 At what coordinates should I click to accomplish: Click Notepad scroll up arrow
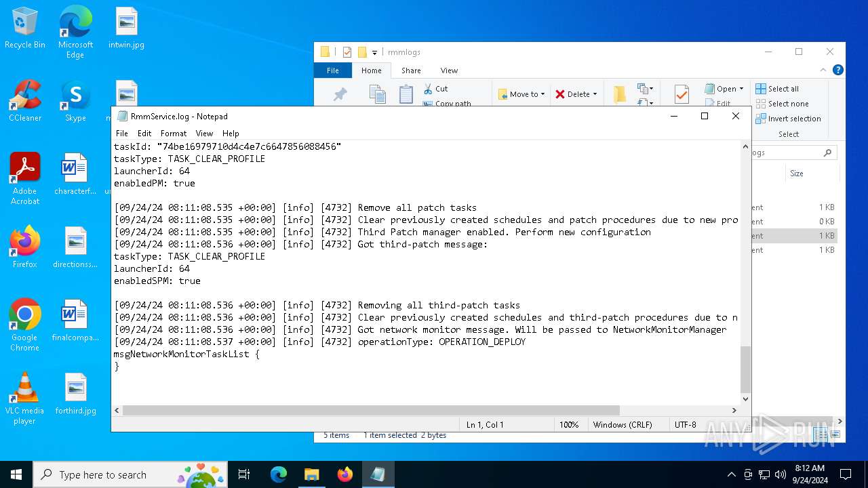(745, 146)
